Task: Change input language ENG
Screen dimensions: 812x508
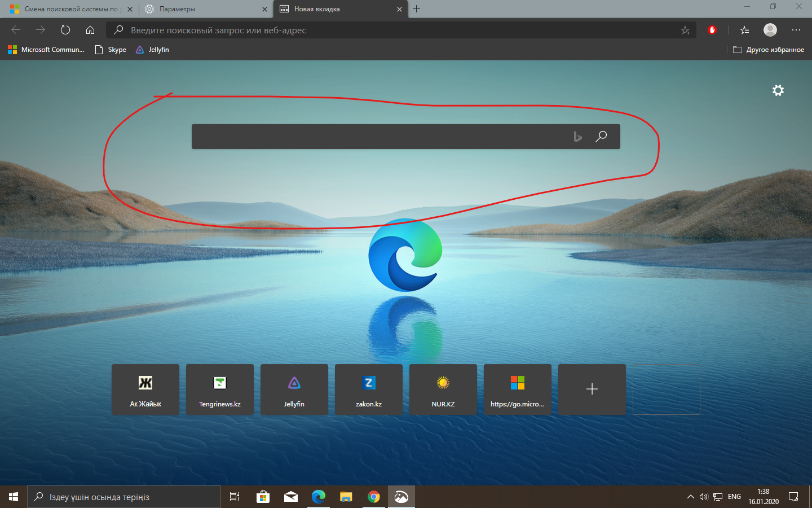Action: coord(734,497)
